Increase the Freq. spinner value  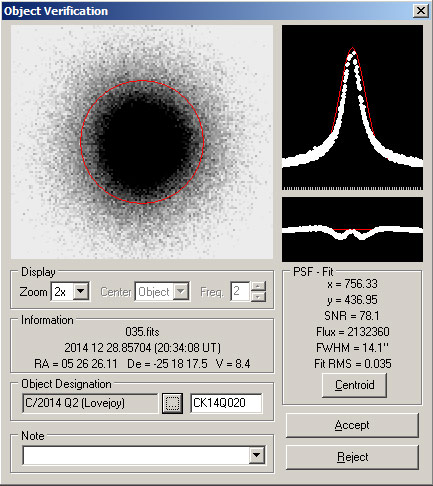coord(259,287)
